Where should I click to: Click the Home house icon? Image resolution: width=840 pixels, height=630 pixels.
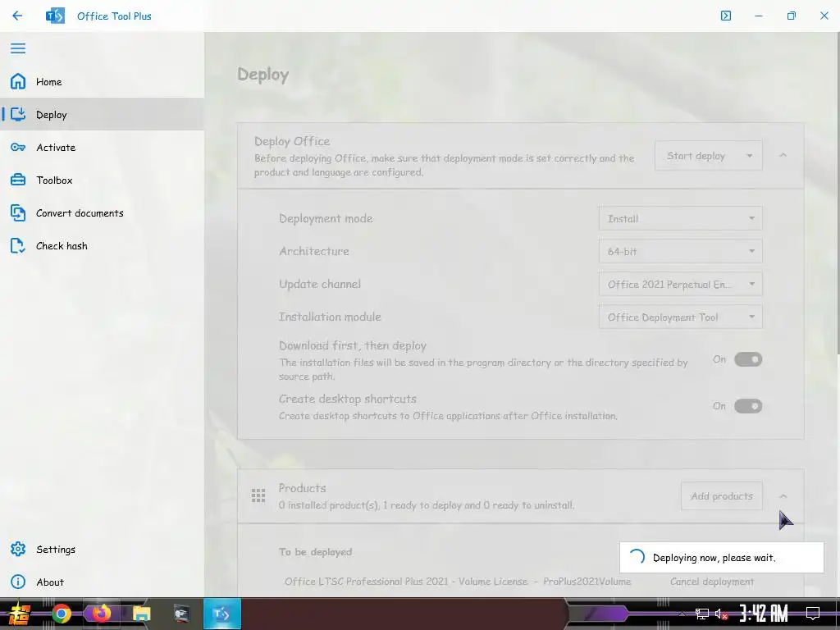(x=18, y=81)
